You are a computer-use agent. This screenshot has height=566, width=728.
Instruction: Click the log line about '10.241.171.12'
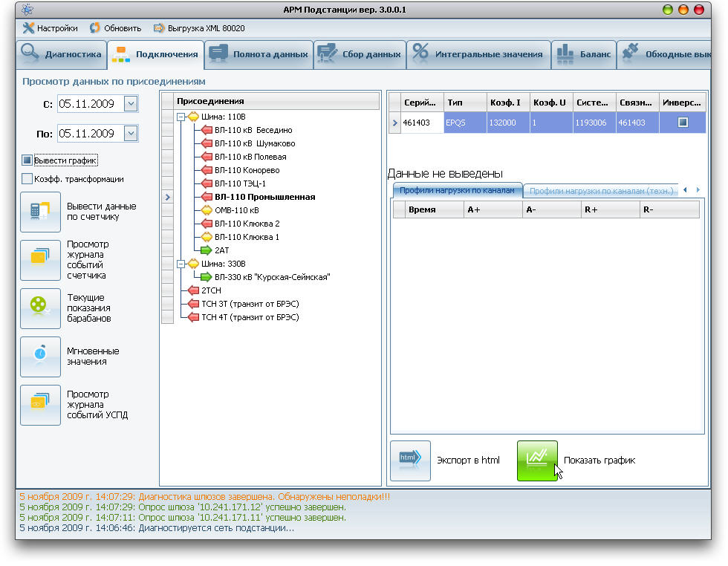pyautogui.click(x=183, y=507)
